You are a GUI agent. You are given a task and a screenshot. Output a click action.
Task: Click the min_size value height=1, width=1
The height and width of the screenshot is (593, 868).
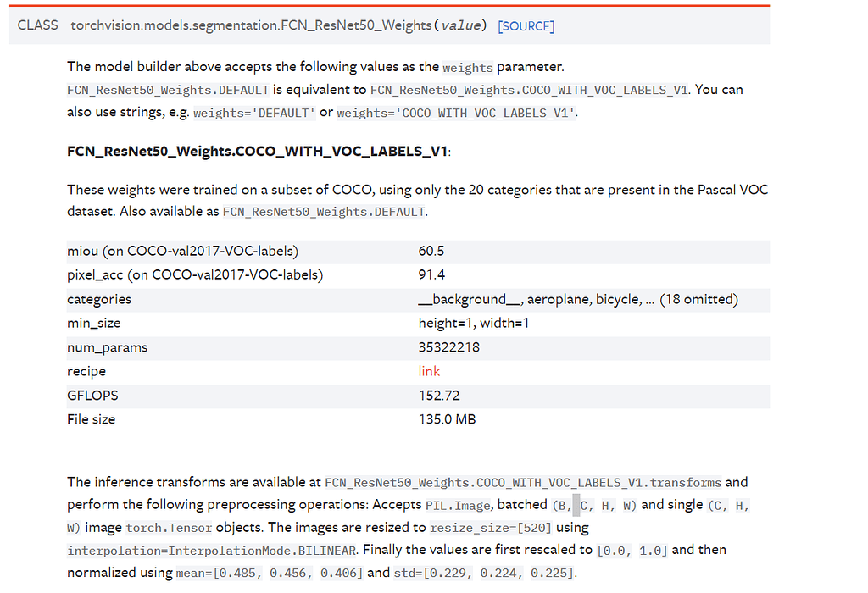[473, 323]
